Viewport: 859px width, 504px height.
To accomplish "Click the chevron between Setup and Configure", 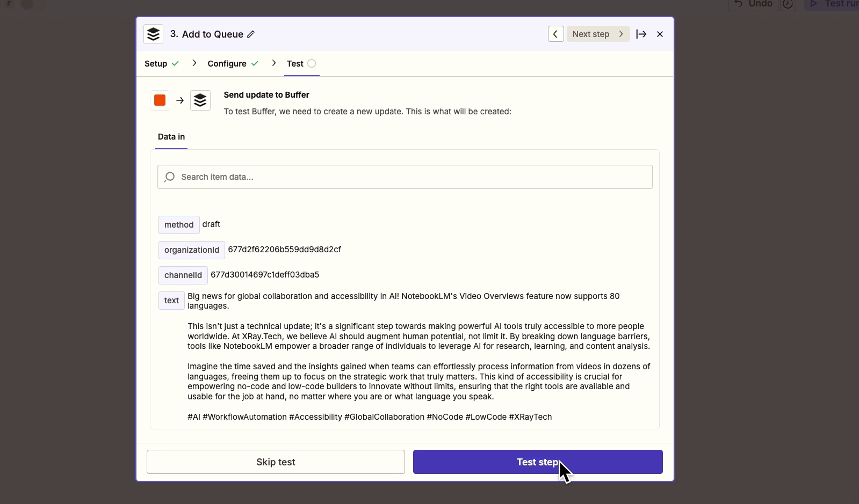I will 194,63.
